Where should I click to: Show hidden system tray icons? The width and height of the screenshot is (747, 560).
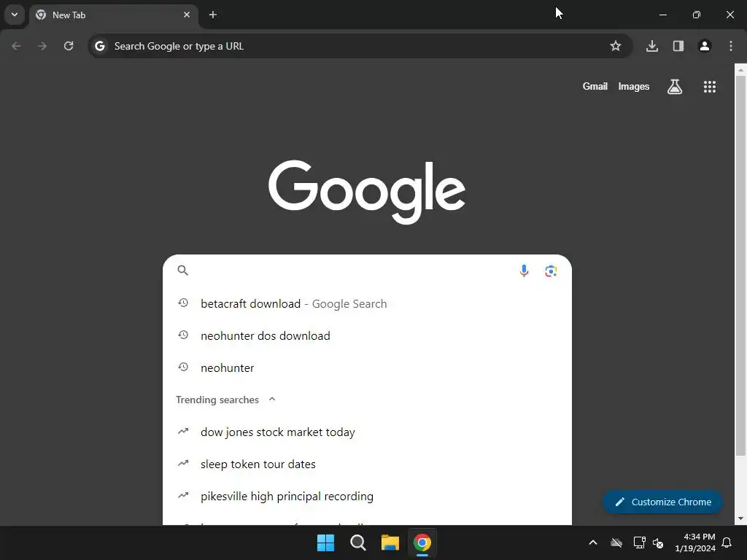593,542
